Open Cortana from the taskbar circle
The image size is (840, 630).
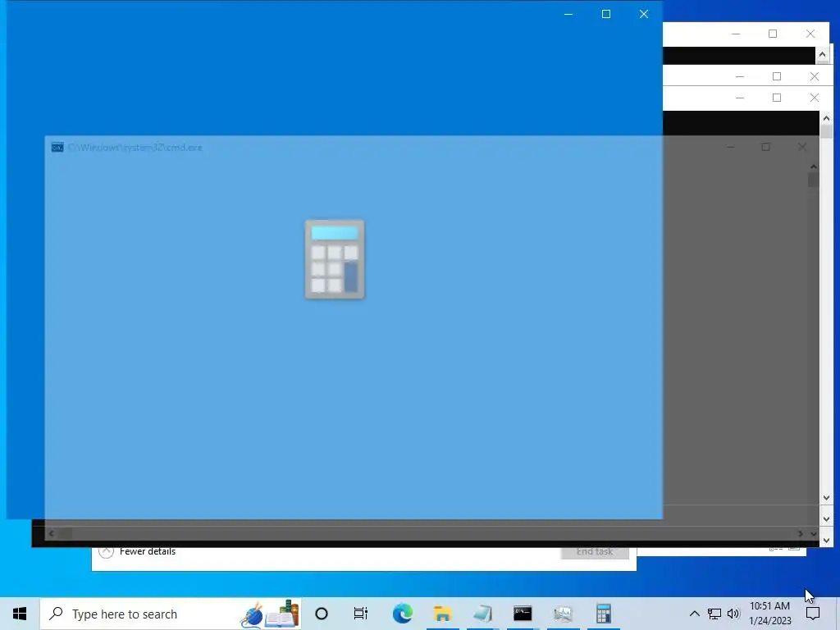pyautogui.click(x=322, y=614)
